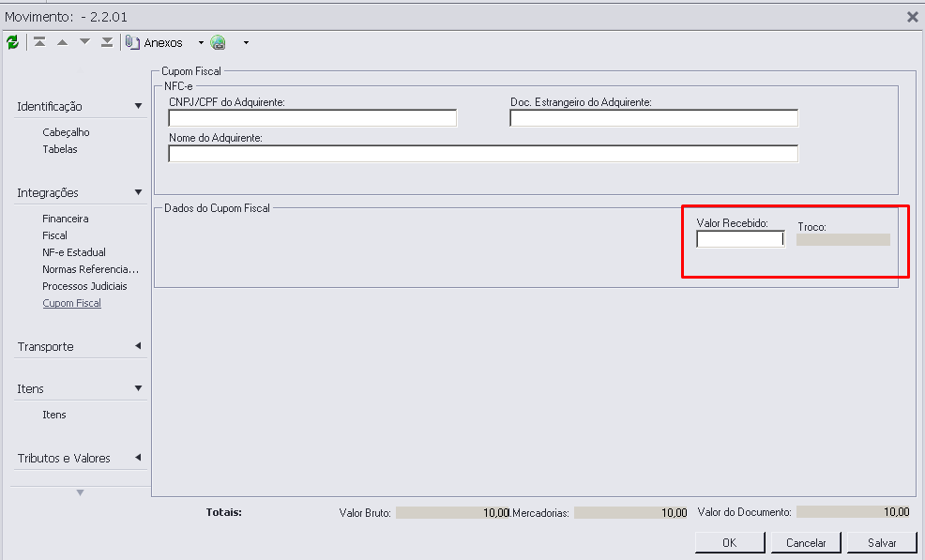Open Normas Referencia... page
The height and width of the screenshot is (560, 925).
90,269
